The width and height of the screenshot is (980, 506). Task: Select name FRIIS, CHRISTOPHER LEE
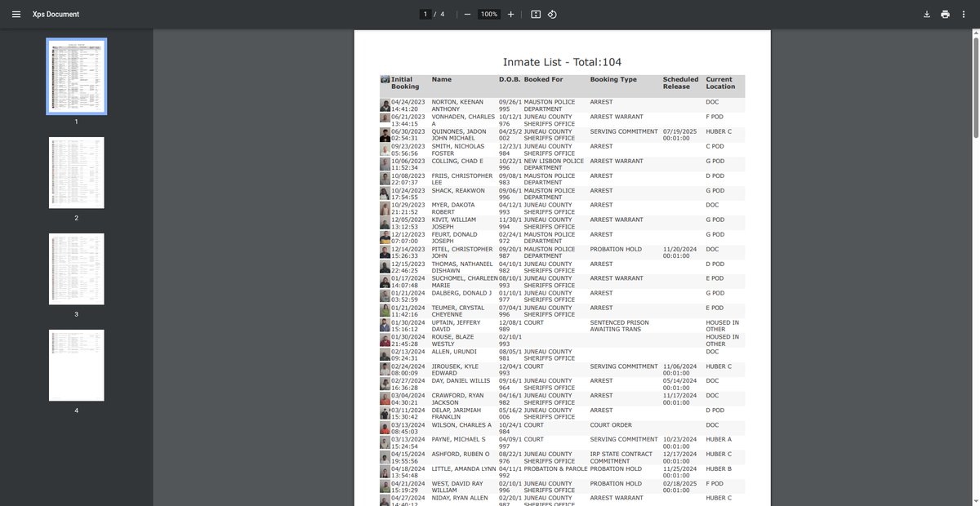click(462, 179)
